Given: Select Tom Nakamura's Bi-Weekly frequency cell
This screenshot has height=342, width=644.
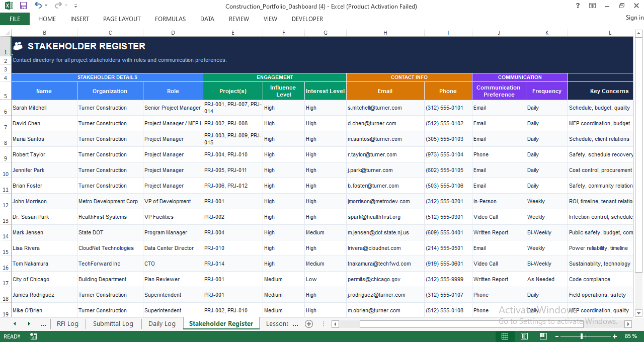Looking at the screenshot, I should (x=547, y=264).
